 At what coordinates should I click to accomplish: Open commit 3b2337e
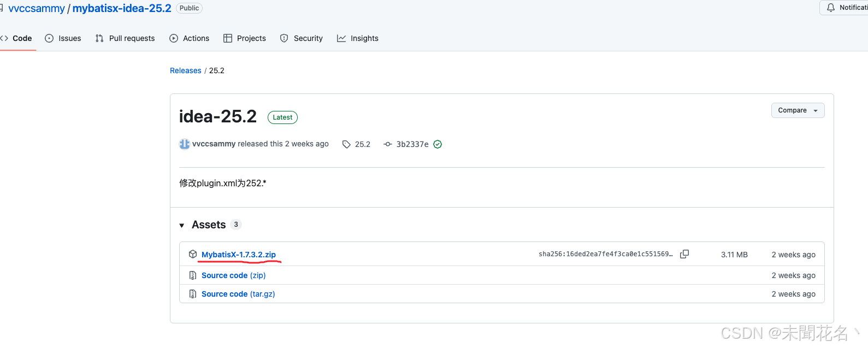pos(412,144)
